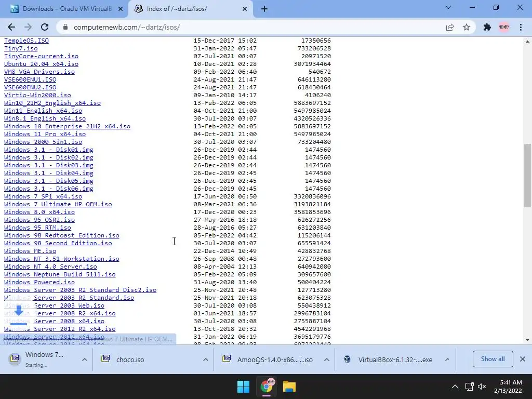
Task: Open the Windows Start button
Action: point(243,387)
